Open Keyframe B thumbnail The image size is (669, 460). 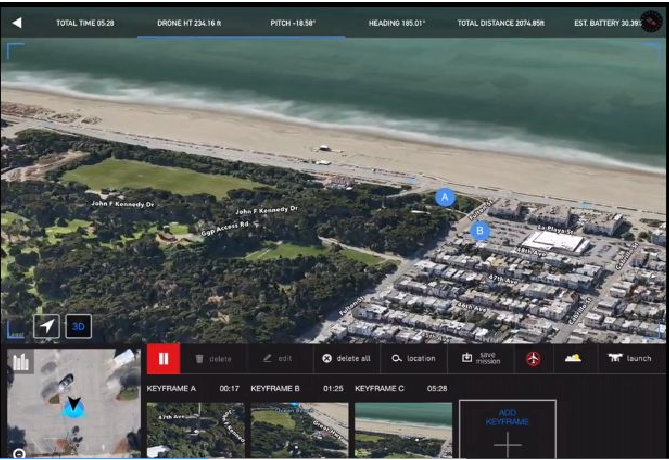[300, 430]
